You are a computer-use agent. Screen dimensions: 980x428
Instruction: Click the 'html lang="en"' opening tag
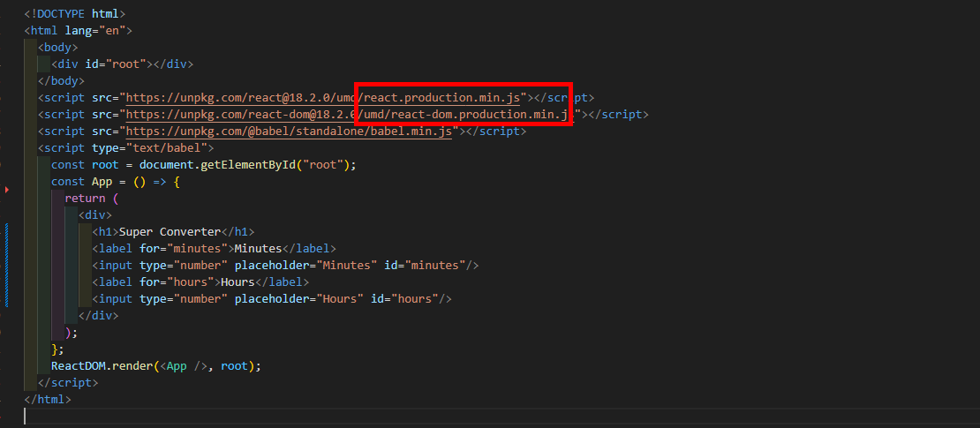coord(78,30)
